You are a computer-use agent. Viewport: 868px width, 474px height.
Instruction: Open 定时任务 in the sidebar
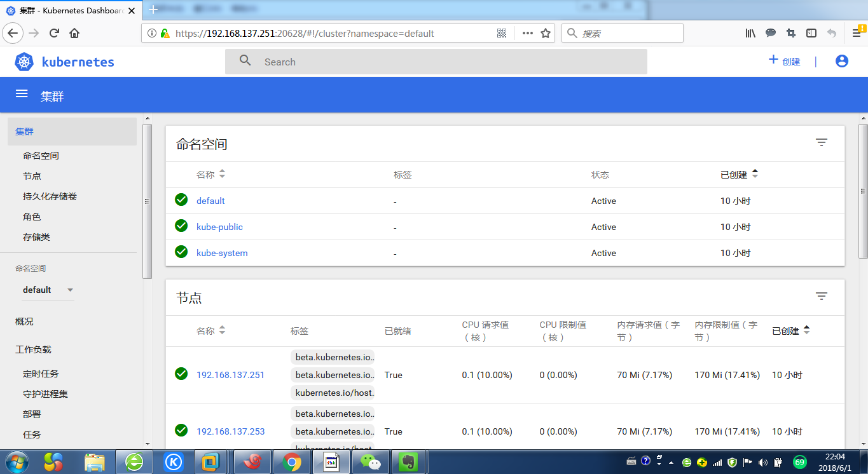[x=41, y=374]
